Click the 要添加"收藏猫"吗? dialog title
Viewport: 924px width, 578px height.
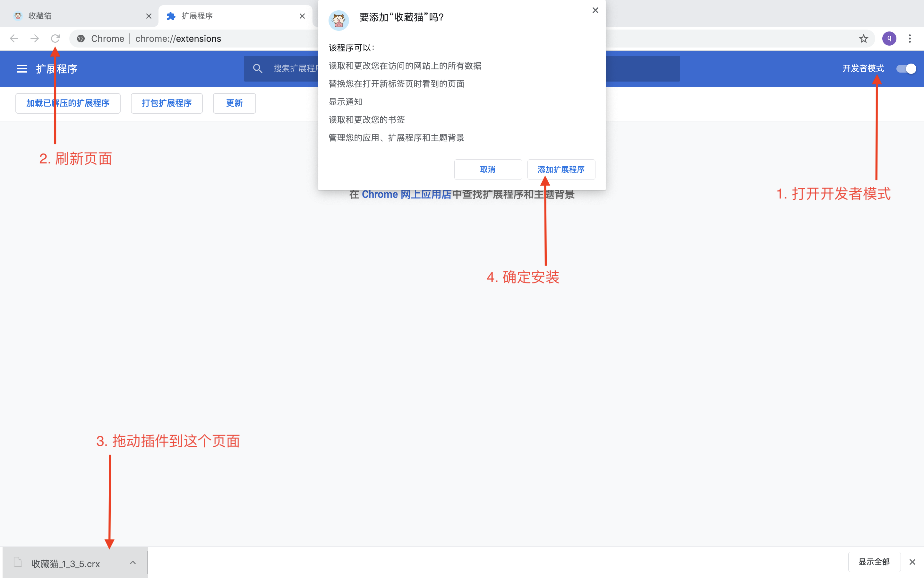coord(401,17)
